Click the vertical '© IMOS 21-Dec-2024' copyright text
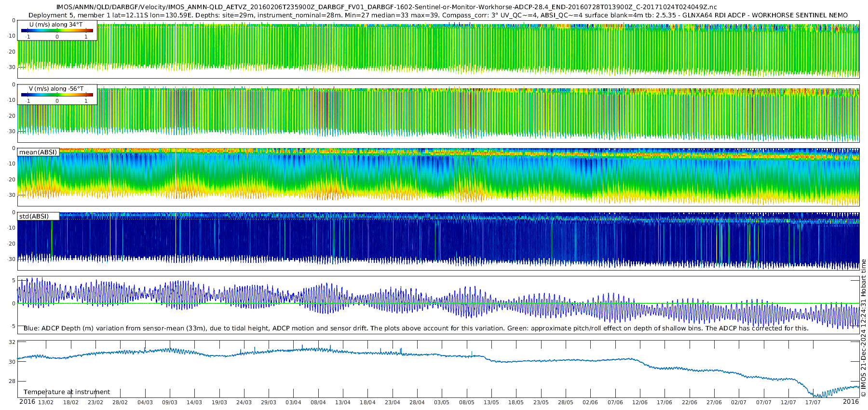This screenshot has width=868, height=410. click(863, 328)
